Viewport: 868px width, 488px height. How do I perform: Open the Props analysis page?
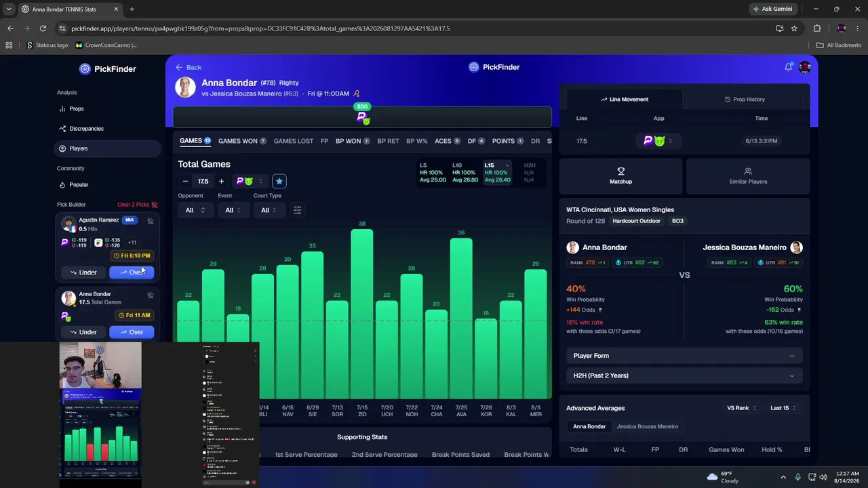[x=107, y=108]
